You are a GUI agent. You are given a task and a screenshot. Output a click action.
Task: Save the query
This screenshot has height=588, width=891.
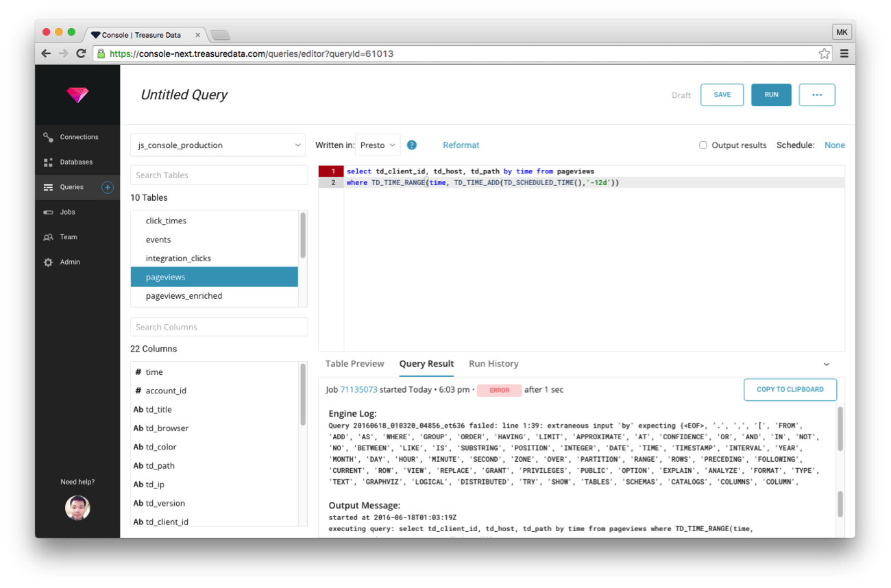722,95
